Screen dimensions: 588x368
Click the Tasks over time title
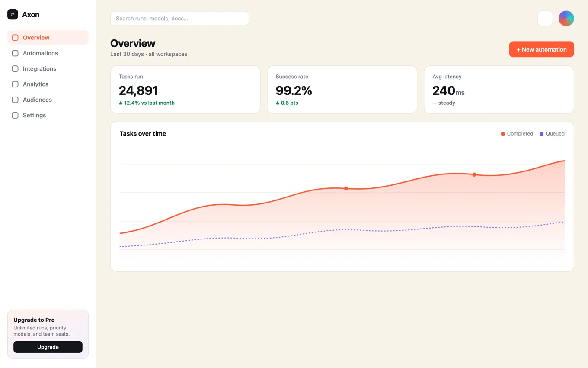[x=143, y=134]
